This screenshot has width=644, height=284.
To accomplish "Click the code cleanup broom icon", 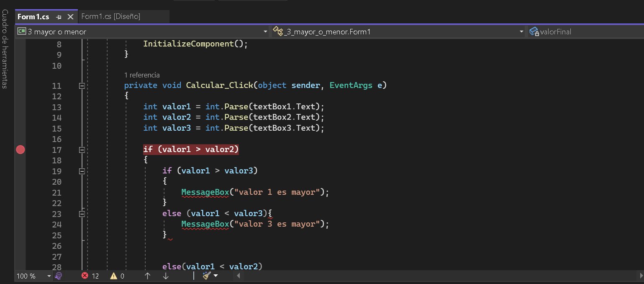I will click(x=206, y=276).
